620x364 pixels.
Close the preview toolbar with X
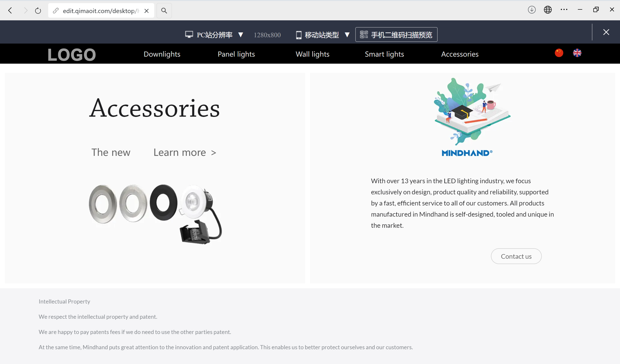pos(606,32)
